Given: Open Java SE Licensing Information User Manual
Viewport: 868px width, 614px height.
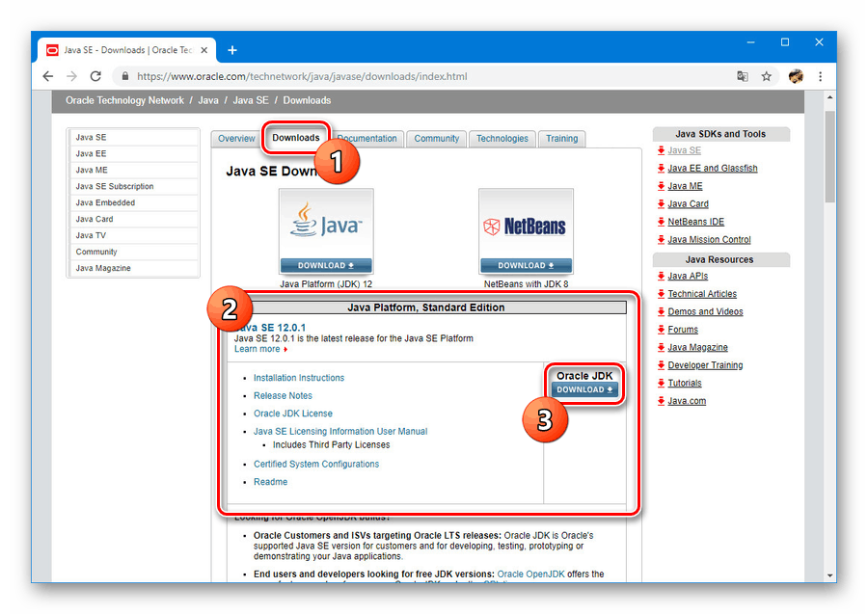Looking at the screenshot, I should point(340,432).
